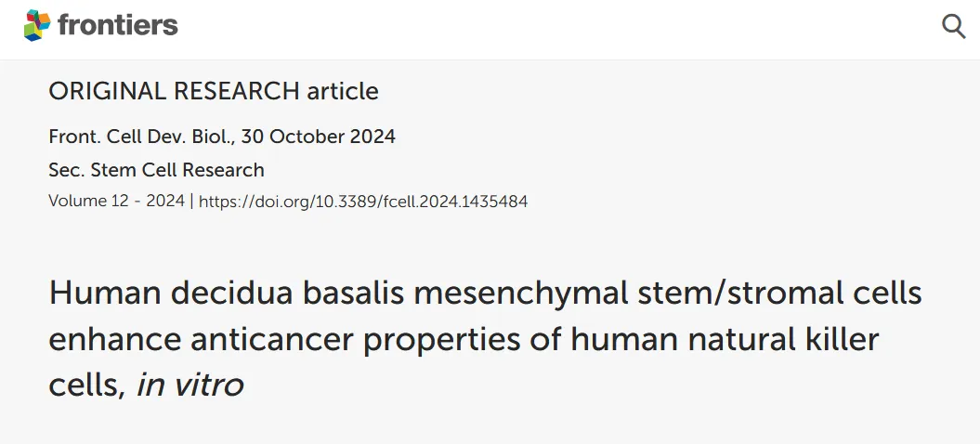Open the Sec. Stem Cell Research section
980x444 pixels.
156,169
